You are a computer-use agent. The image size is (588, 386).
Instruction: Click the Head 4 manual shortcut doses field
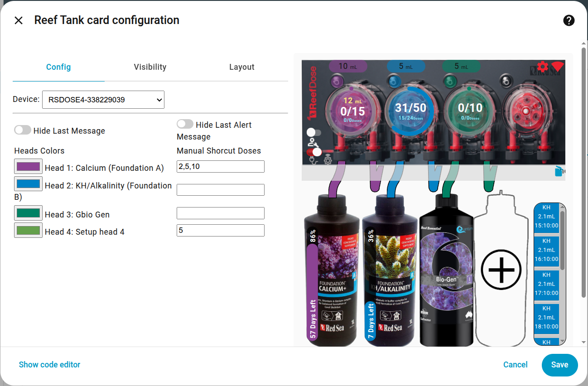pyautogui.click(x=221, y=230)
